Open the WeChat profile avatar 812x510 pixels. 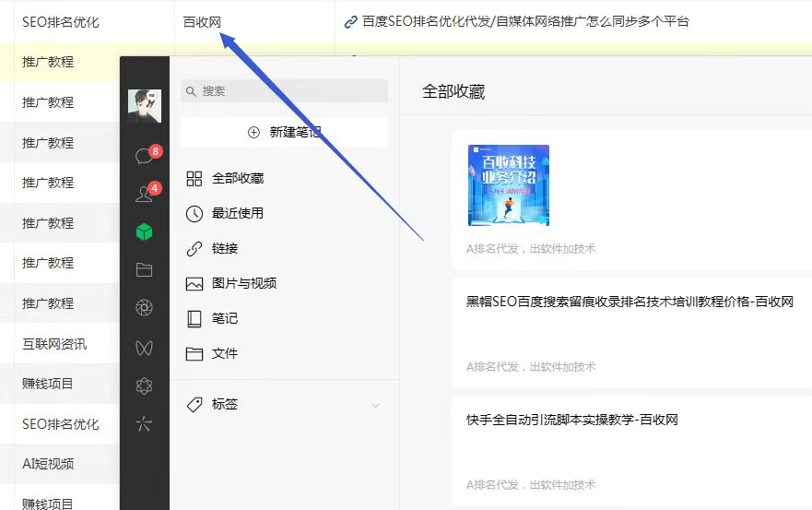[145, 106]
